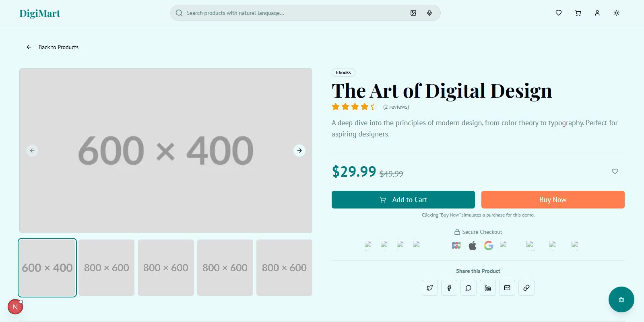This screenshot has width=644, height=322.
Task: Go Back to Products
Action: click(53, 47)
